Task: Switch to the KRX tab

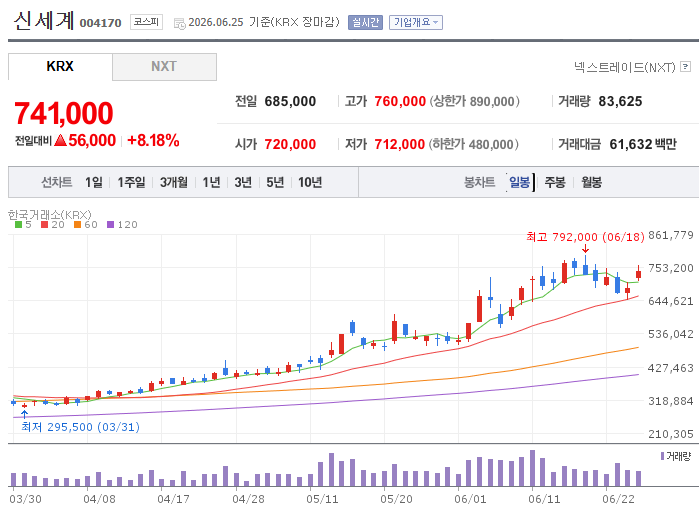Action: point(60,66)
